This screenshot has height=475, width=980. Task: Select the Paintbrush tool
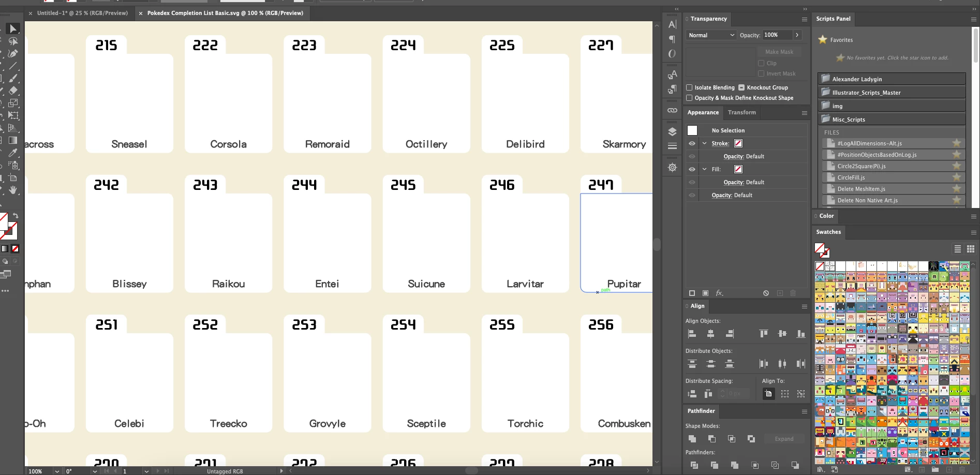[x=13, y=78]
